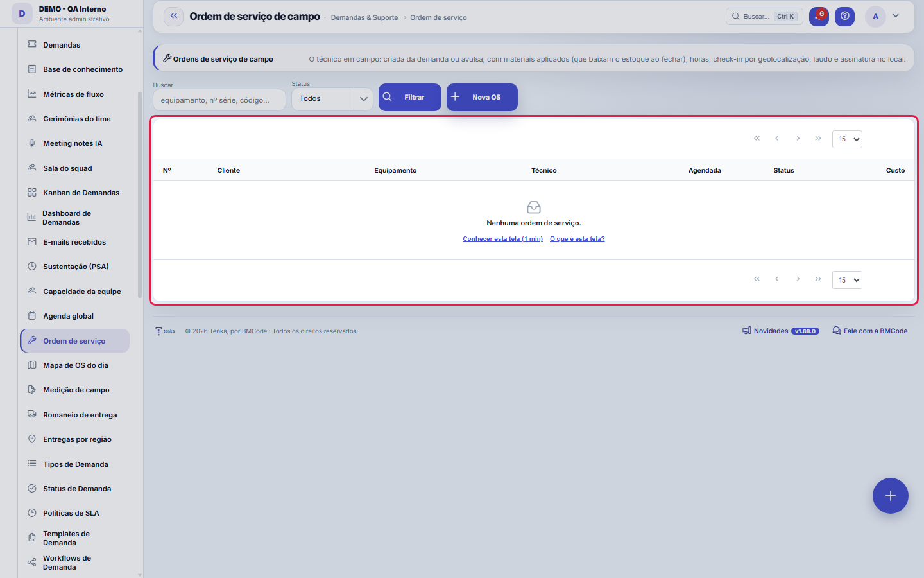Click the 'Técnico' column header
Screen dimensions: 924x578
click(544, 171)
